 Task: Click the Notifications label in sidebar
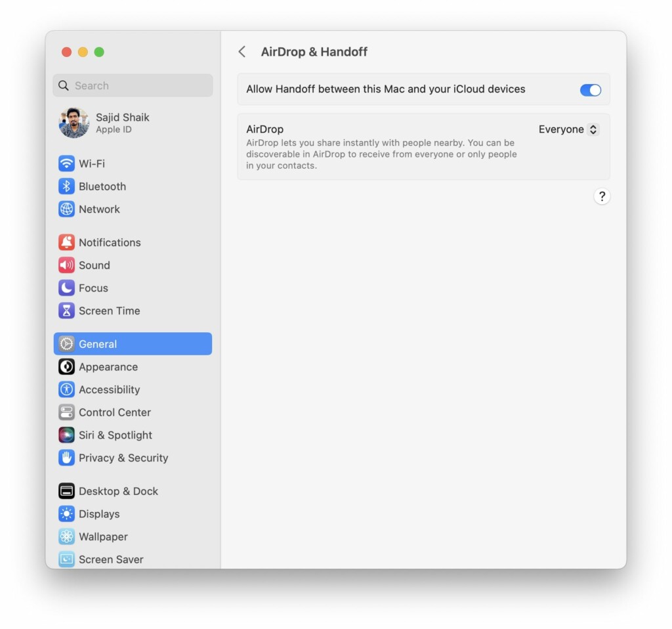(x=110, y=242)
